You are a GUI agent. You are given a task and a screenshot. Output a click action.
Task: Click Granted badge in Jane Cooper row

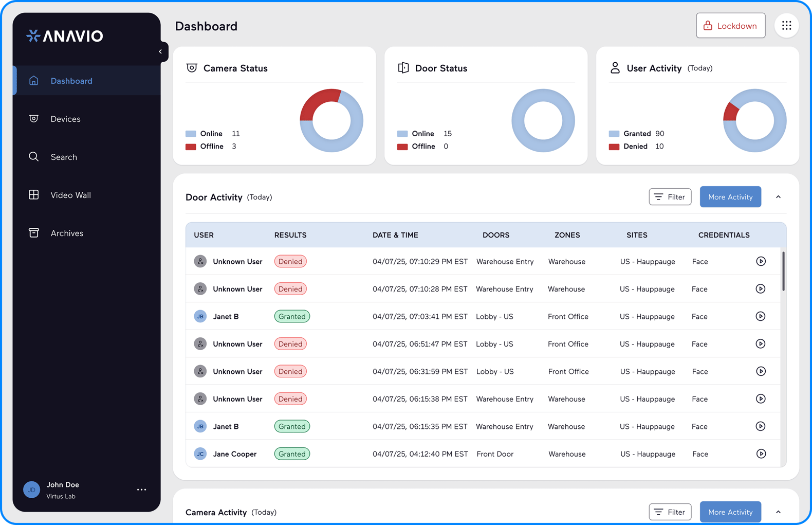point(292,454)
